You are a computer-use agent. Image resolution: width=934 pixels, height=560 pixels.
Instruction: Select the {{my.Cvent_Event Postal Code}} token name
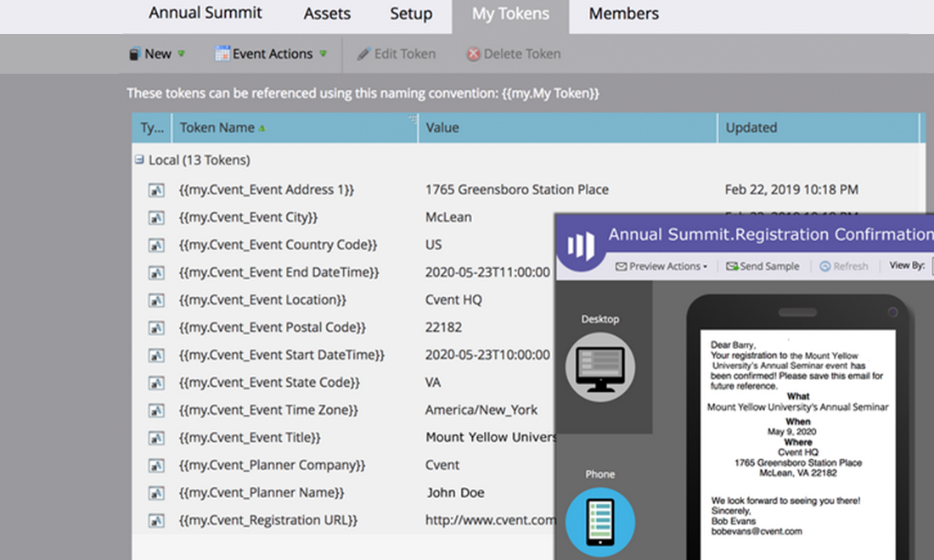tap(273, 328)
